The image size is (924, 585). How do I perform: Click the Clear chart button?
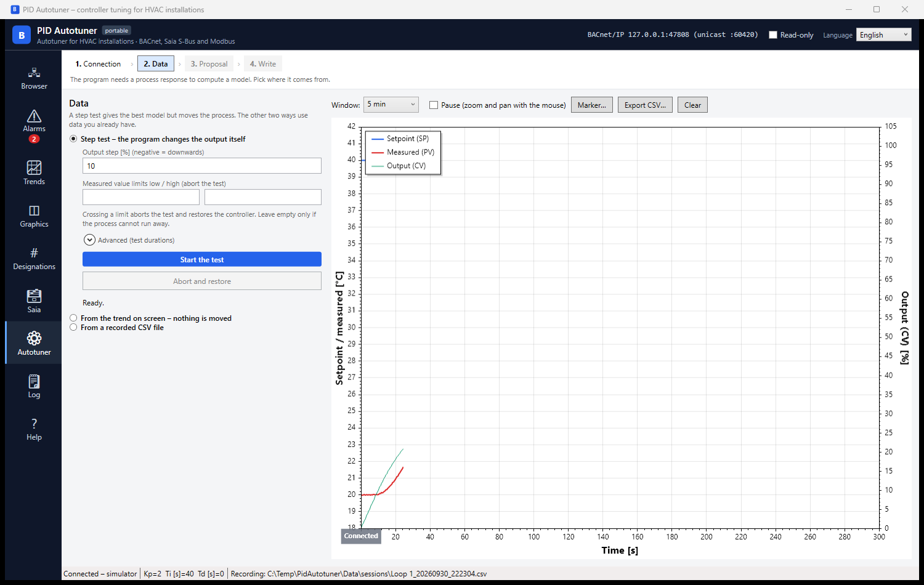point(692,105)
